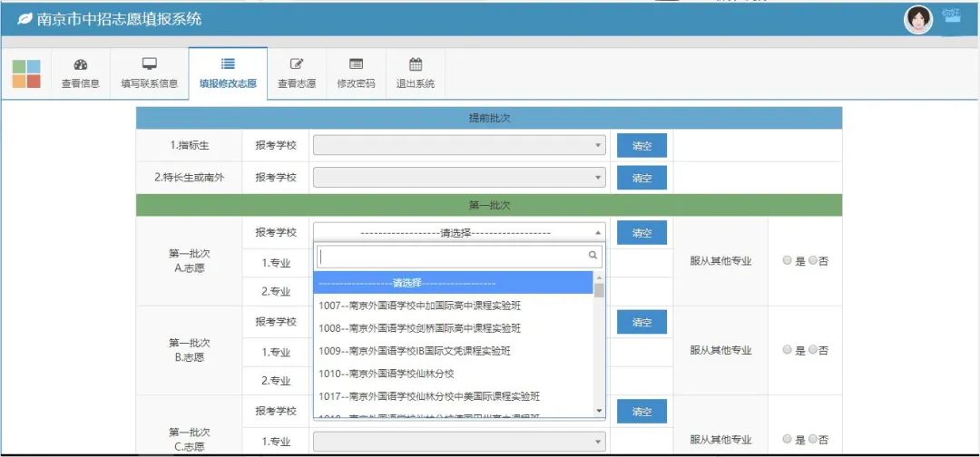The width and height of the screenshot is (980, 457).
Task: Click the magnifier icon in the dropdown search box
Action: 593,256
